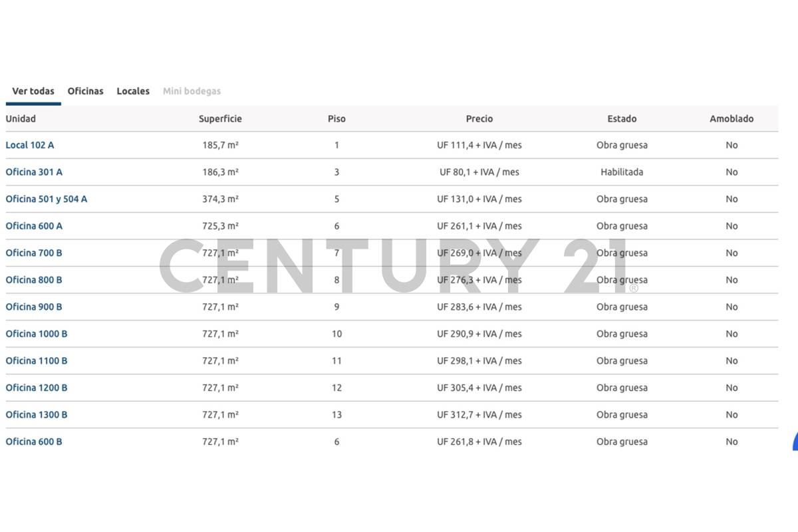Image resolution: width=798 pixels, height=532 pixels.
Task: View Oficina 1200 B listing
Action: [37, 388]
